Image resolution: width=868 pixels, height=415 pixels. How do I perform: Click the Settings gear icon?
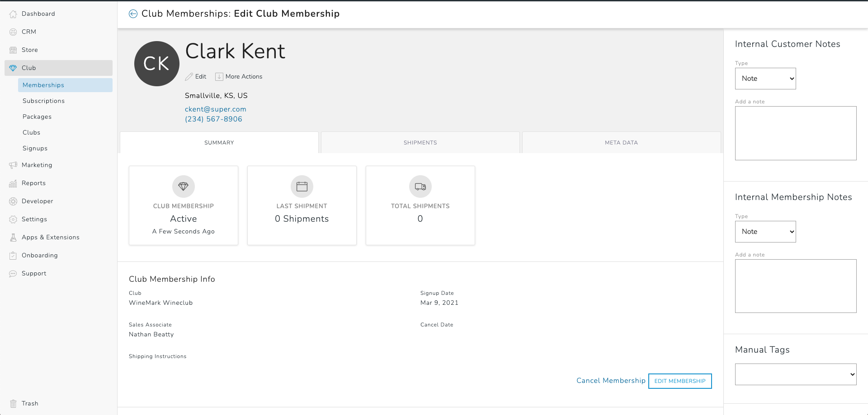tap(13, 219)
